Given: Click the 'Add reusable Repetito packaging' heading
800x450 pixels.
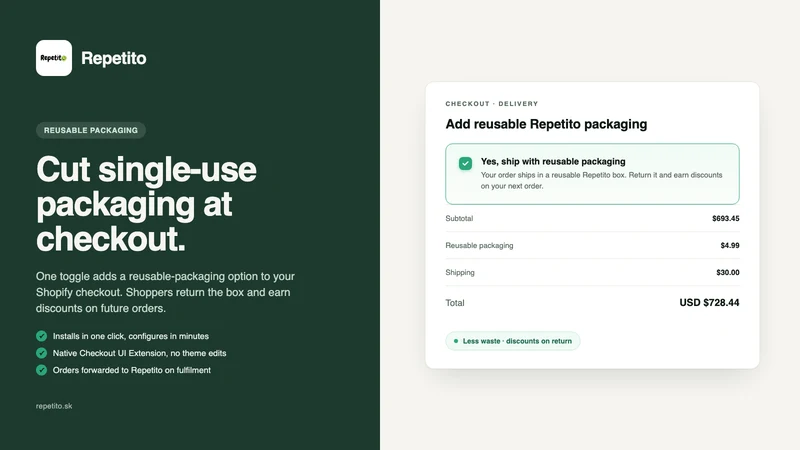Looking at the screenshot, I should click(x=546, y=124).
